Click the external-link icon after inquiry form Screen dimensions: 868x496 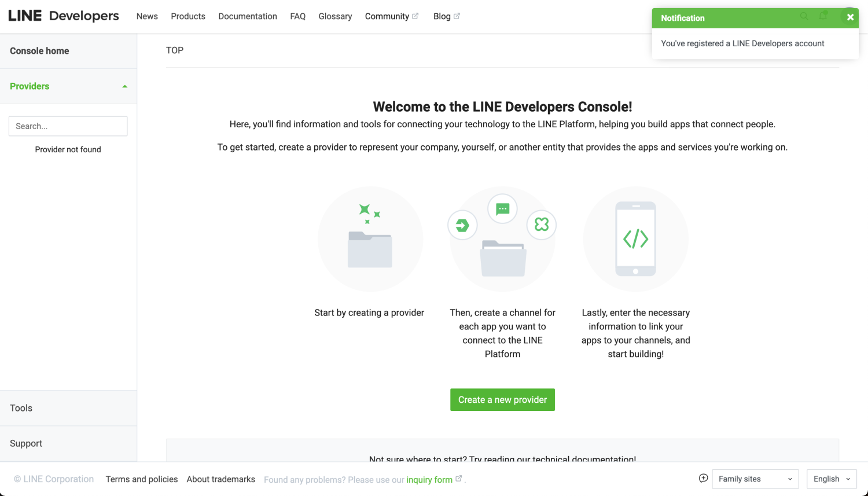click(x=459, y=478)
